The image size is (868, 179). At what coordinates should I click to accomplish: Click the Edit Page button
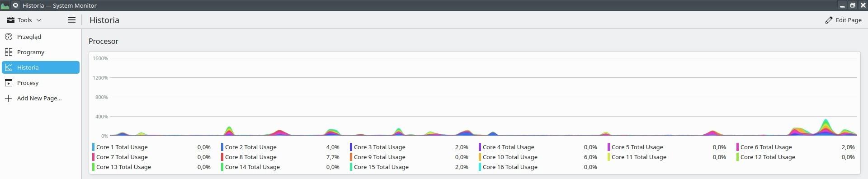(x=843, y=20)
